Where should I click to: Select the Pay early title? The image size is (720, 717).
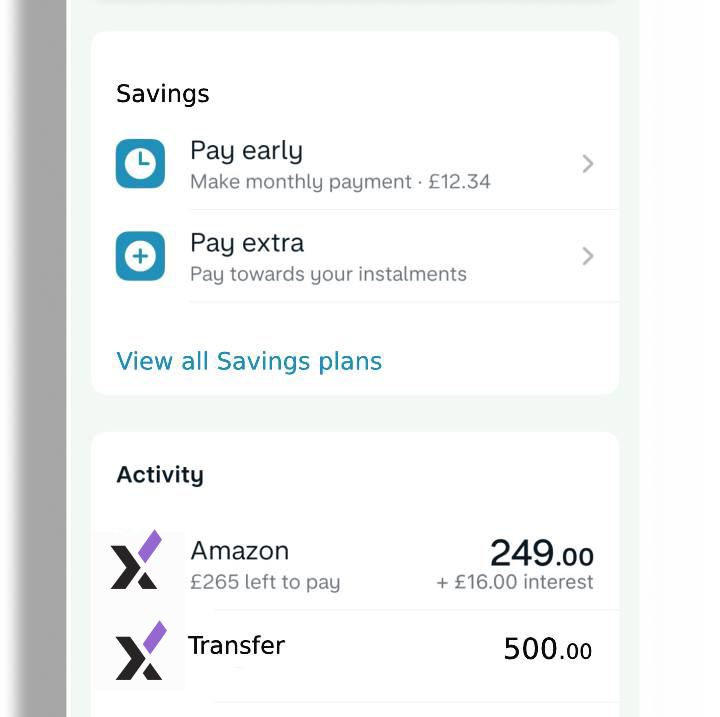247,152
